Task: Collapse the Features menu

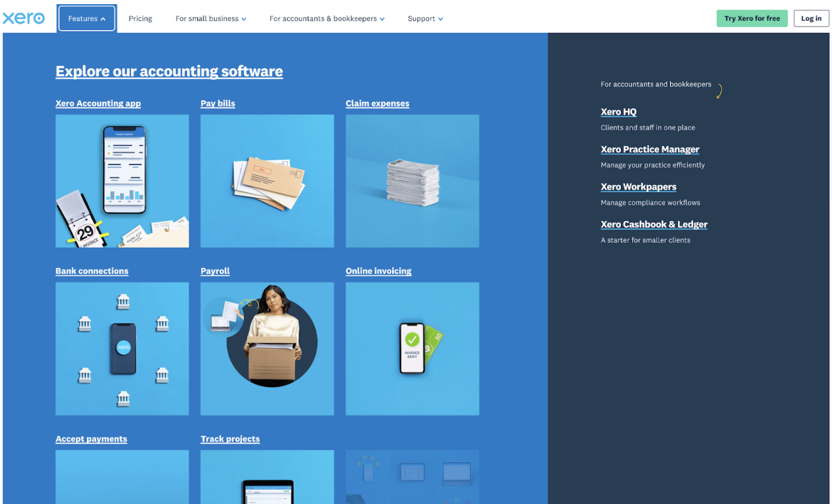Action: coord(86,18)
